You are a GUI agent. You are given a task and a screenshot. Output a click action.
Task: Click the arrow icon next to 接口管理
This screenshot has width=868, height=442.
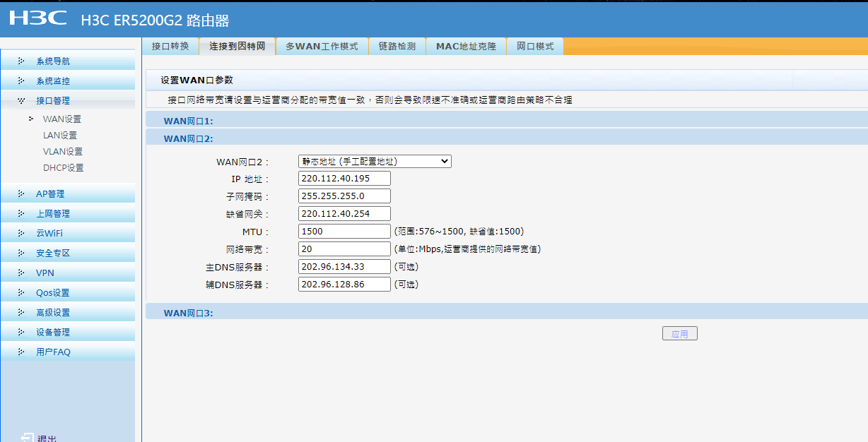point(21,101)
